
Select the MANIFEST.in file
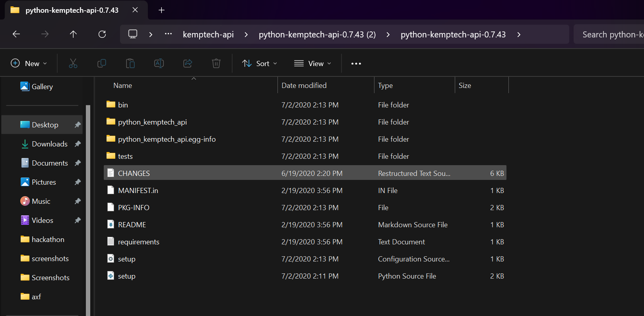pos(305,191)
